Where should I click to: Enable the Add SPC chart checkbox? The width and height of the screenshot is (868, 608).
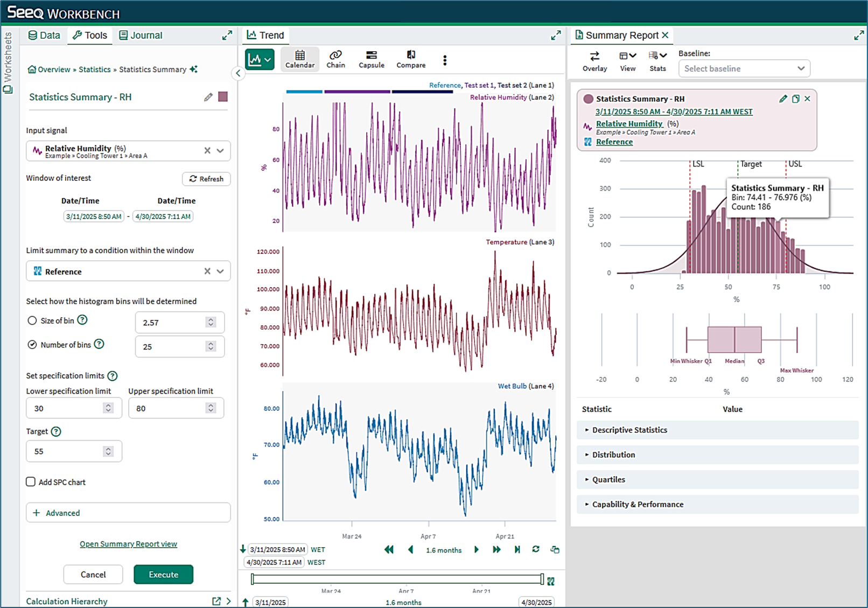point(31,482)
